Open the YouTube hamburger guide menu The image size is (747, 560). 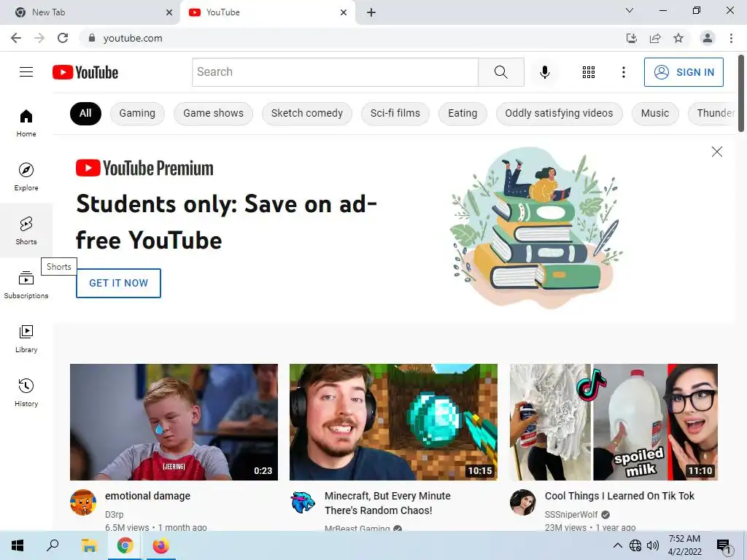(x=26, y=72)
